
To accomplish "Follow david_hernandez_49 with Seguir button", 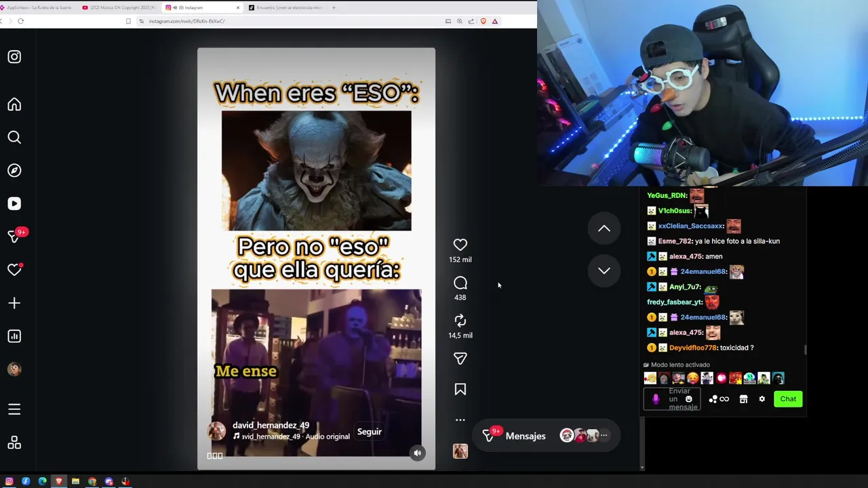I will tap(370, 432).
